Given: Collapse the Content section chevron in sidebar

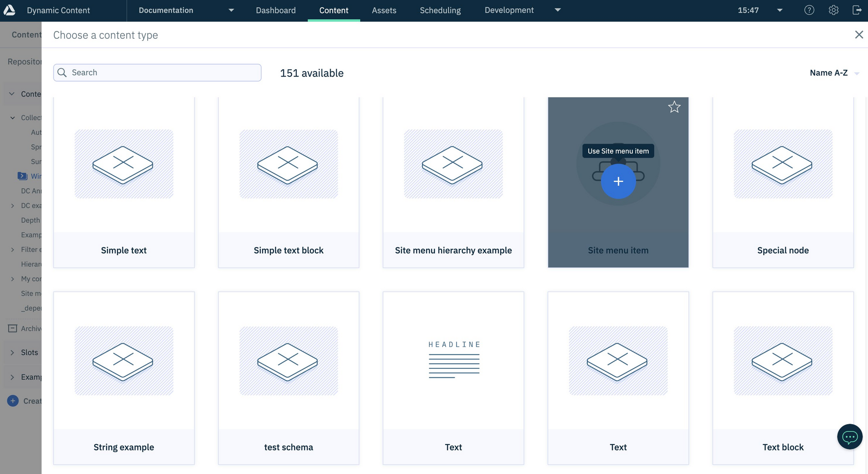Looking at the screenshot, I should point(12,94).
